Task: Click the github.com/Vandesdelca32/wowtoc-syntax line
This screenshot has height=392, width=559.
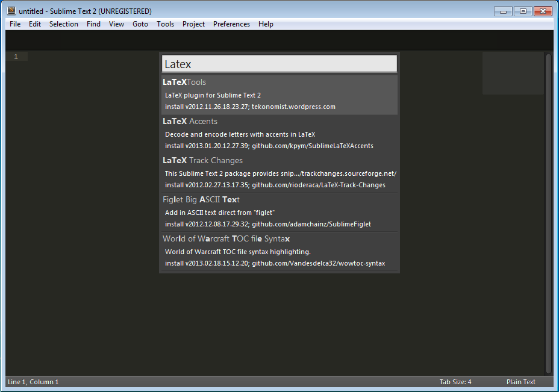Action: click(x=275, y=263)
